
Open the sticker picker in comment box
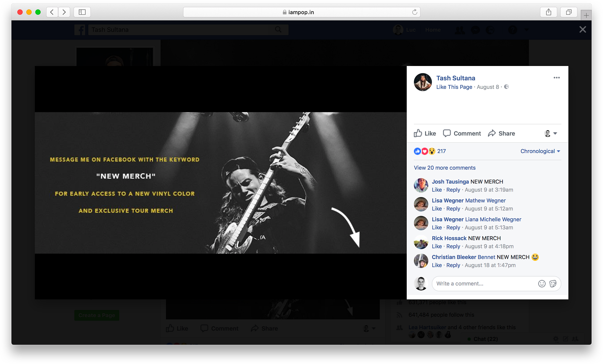(553, 284)
